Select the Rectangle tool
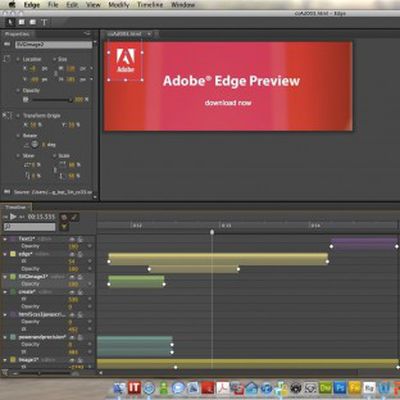This screenshot has width=400, height=400. click(x=22, y=22)
